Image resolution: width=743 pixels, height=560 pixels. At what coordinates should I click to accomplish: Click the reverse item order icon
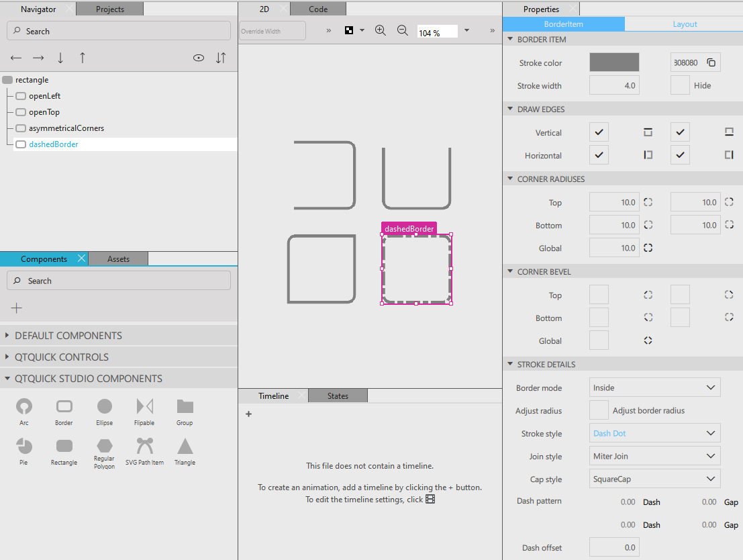[221, 58]
